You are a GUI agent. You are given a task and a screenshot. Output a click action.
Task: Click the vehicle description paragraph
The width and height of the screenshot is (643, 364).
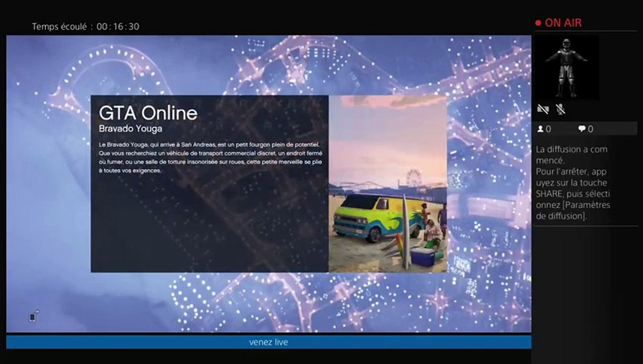(210, 158)
